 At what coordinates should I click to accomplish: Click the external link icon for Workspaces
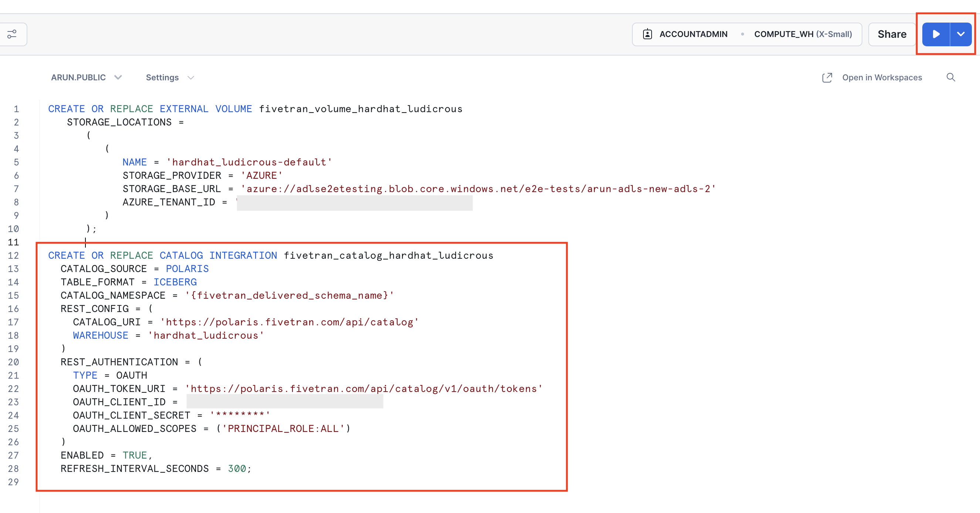pos(827,77)
